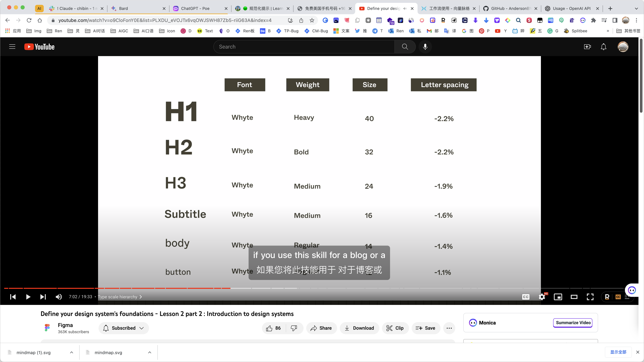Open the Figma channel name link

(x=65, y=325)
